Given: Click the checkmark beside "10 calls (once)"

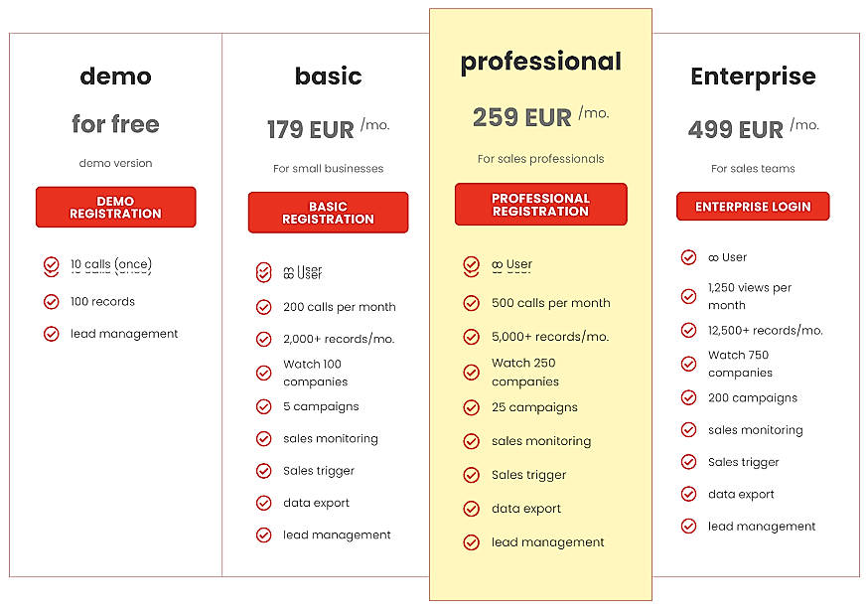Looking at the screenshot, I should click(x=51, y=265).
